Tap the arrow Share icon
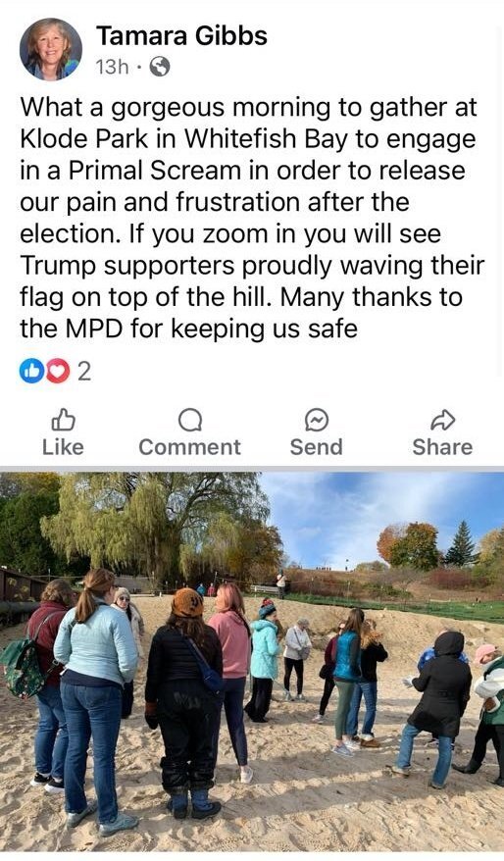Image resolution: width=504 pixels, height=861 pixels. (442, 421)
